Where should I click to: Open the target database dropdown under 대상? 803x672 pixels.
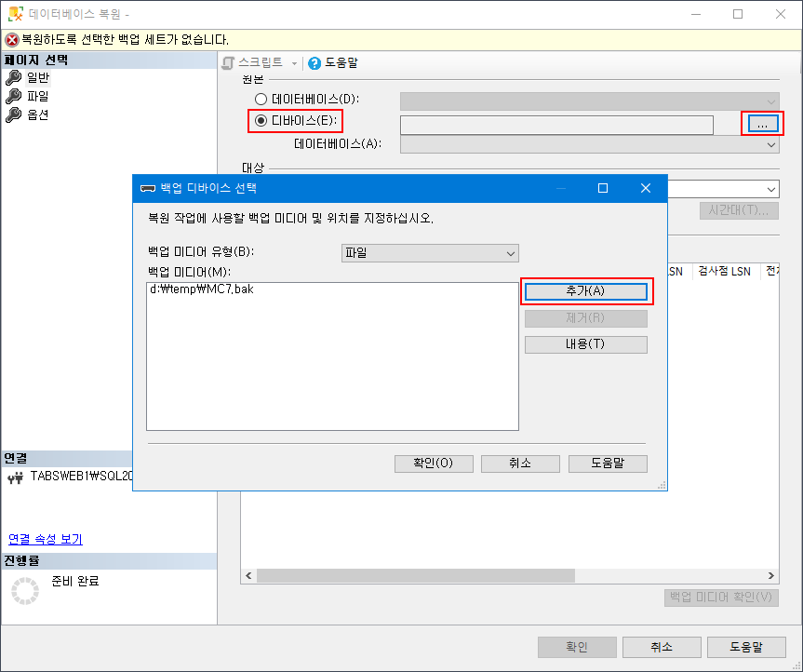(770, 189)
